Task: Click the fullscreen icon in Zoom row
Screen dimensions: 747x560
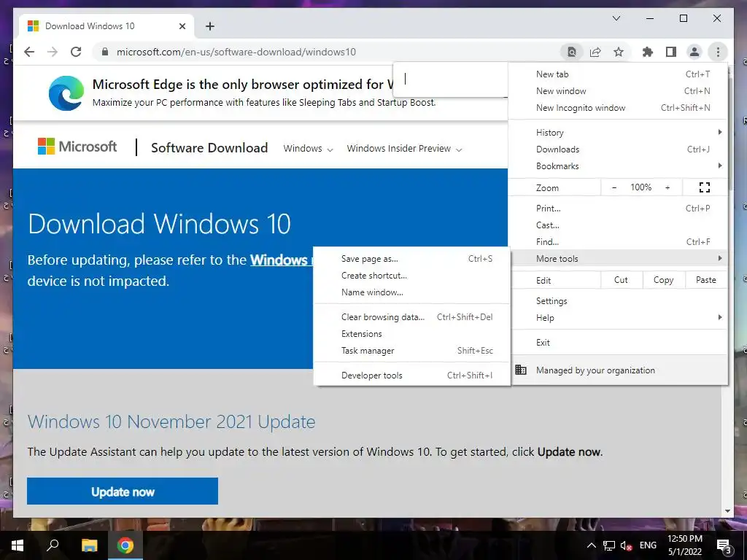Action: 705,187
